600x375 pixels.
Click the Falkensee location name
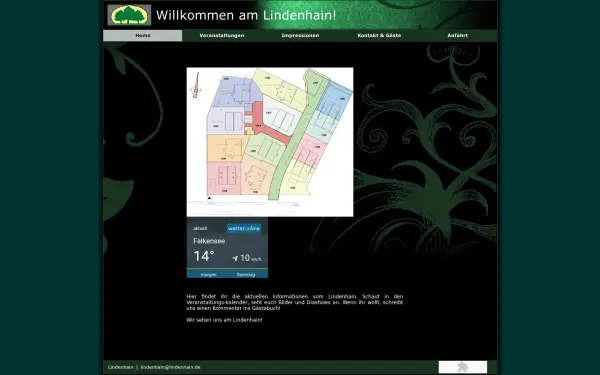(209, 241)
